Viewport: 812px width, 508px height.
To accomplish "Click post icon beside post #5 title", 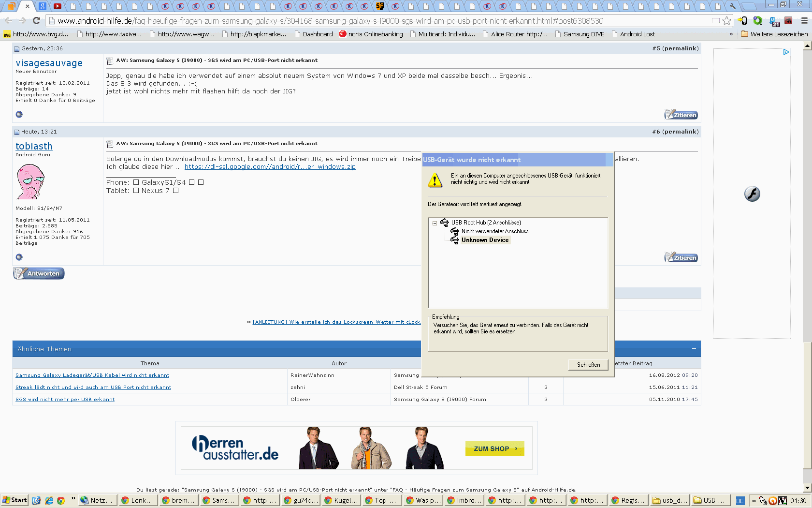I will (x=110, y=61).
